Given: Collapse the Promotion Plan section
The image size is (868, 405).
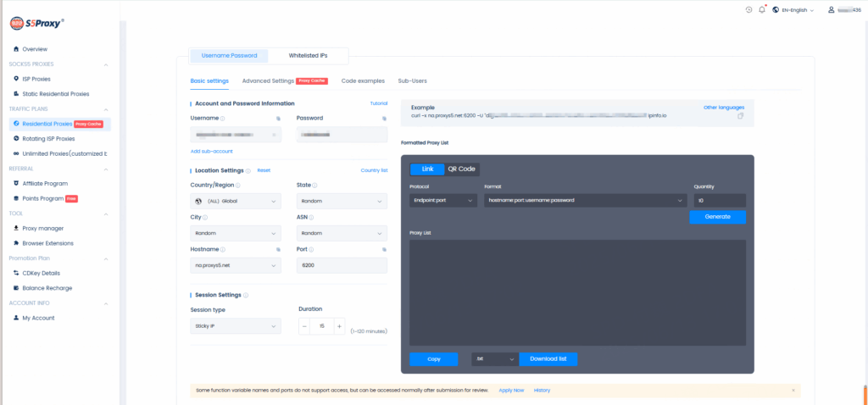Looking at the screenshot, I should click(x=106, y=258).
